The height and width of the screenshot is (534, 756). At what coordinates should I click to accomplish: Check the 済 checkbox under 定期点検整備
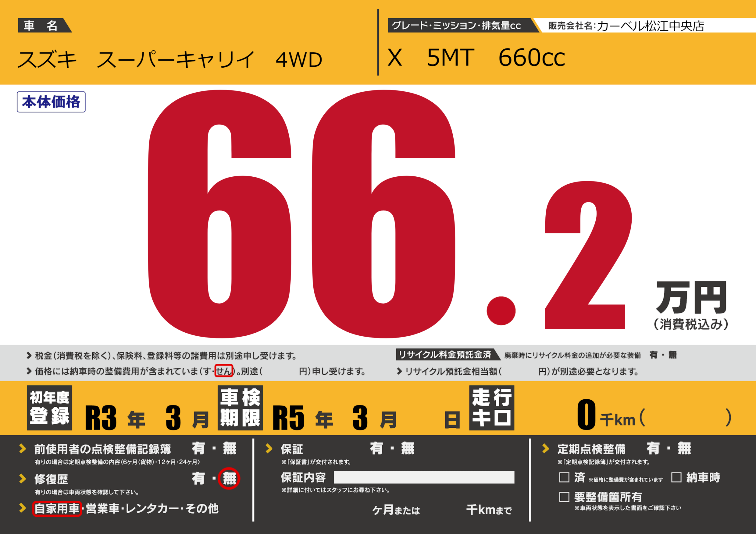(x=564, y=477)
